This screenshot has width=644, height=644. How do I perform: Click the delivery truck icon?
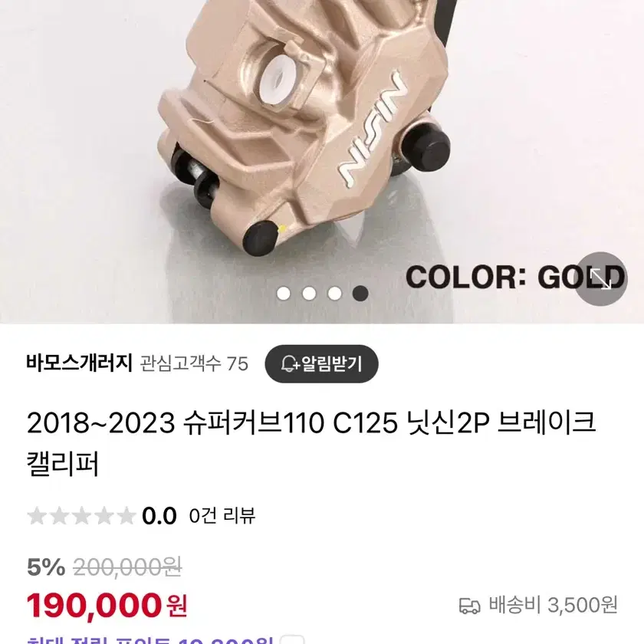click(469, 606)
